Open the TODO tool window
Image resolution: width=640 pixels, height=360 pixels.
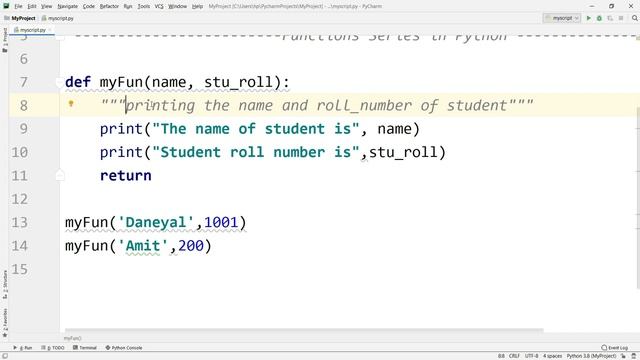pyautogui.click(x=53, y=348)
